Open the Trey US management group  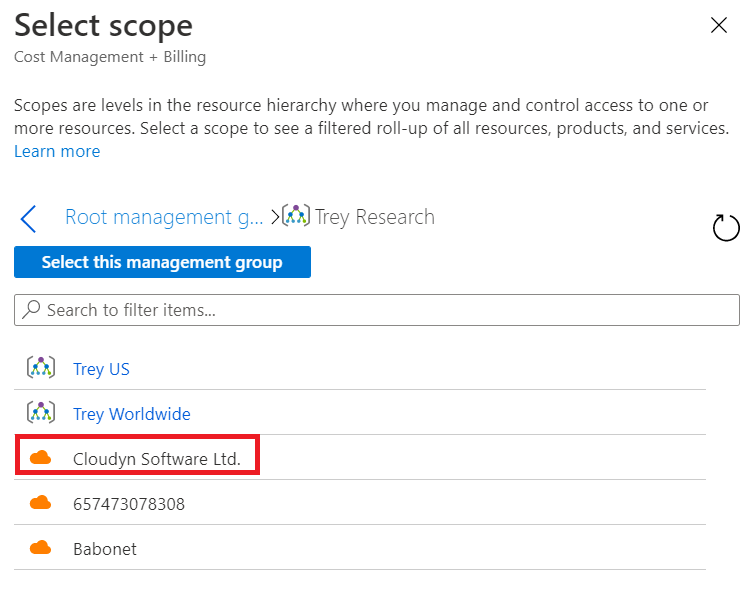[x=101, y=369]
